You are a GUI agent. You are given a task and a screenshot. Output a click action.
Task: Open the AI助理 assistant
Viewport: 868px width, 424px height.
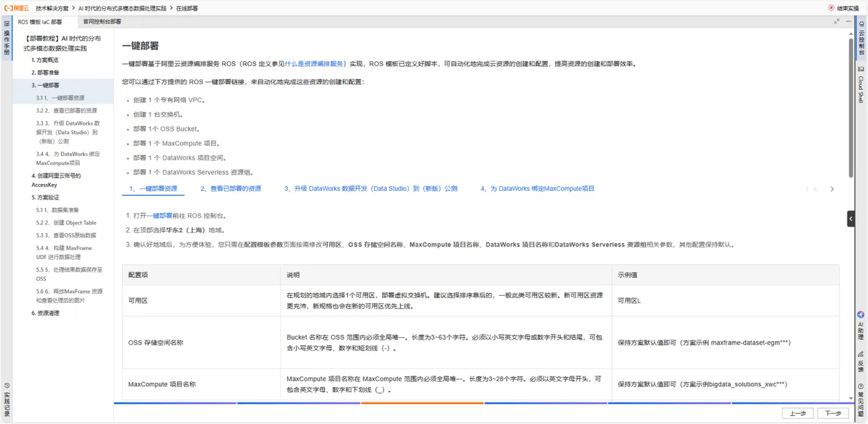[x=861, y=326]
